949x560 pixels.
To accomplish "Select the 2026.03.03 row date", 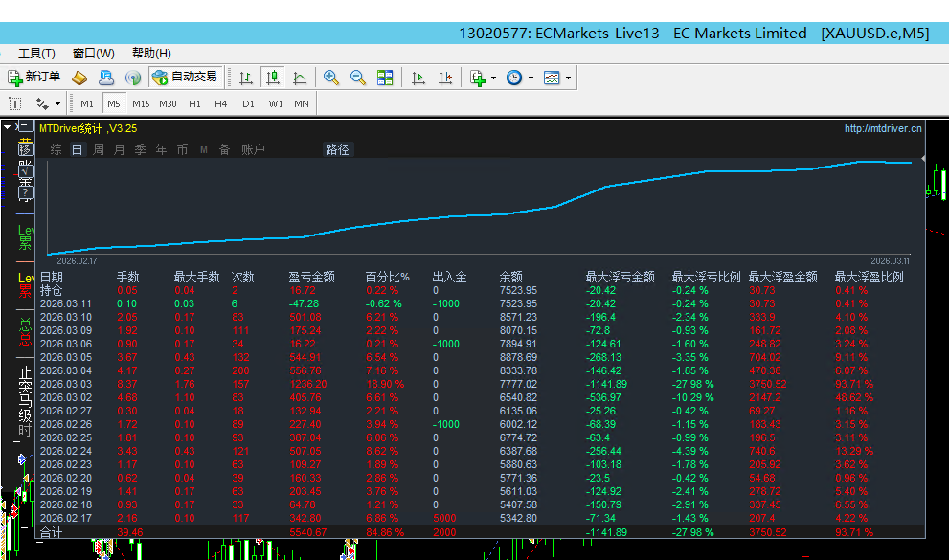I will click(x=66, y=384).
